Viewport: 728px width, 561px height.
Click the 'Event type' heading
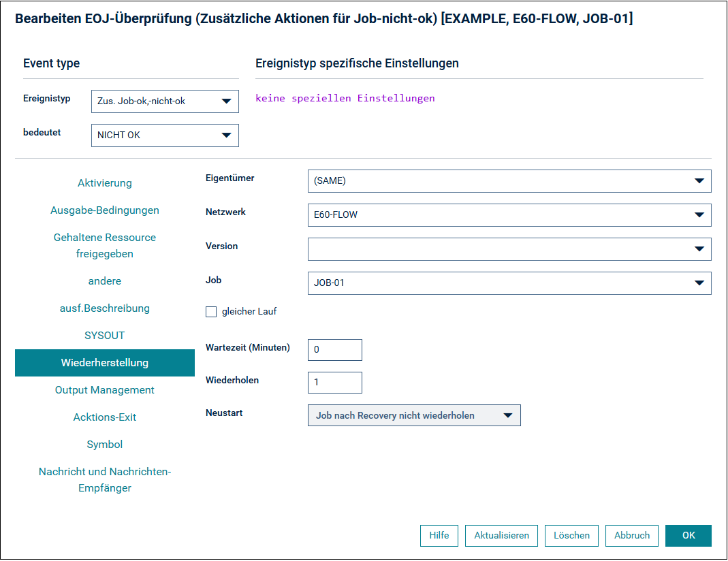(52, 63)
